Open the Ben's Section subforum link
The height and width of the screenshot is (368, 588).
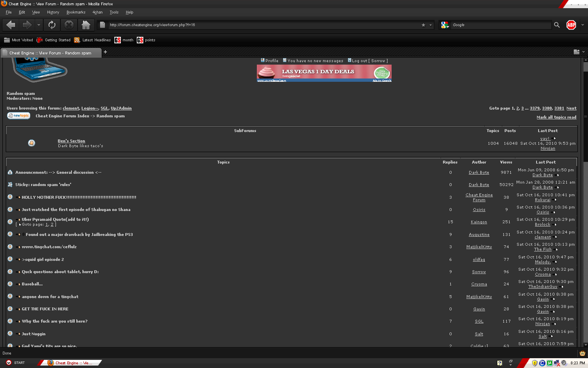(71, 141)
